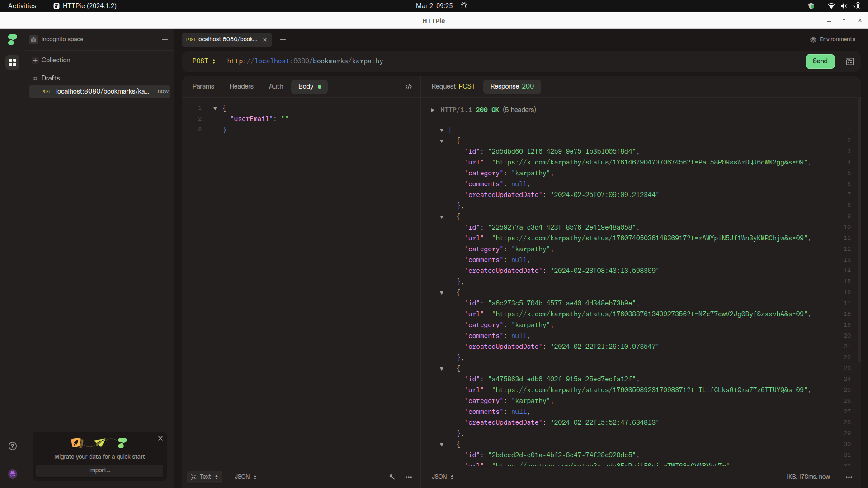Open the URL ending rAWYpiN5Jf1Wn3yKMRChjw&s=09
The width and height of the screenshot is (868, 488).
coord(650,239)
